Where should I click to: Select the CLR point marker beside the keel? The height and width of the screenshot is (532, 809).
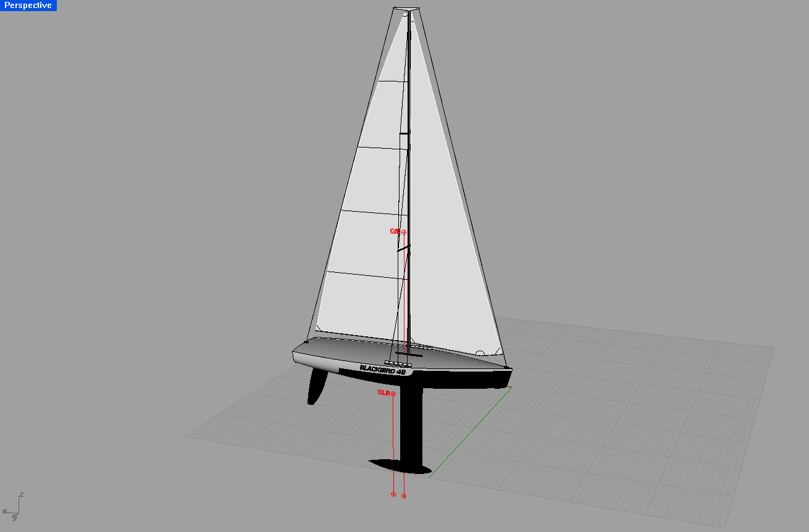pos(393,393)
